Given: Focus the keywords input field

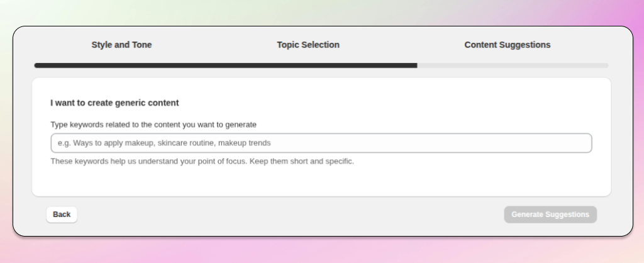Looking at the screenshot, I should [321, 143].
